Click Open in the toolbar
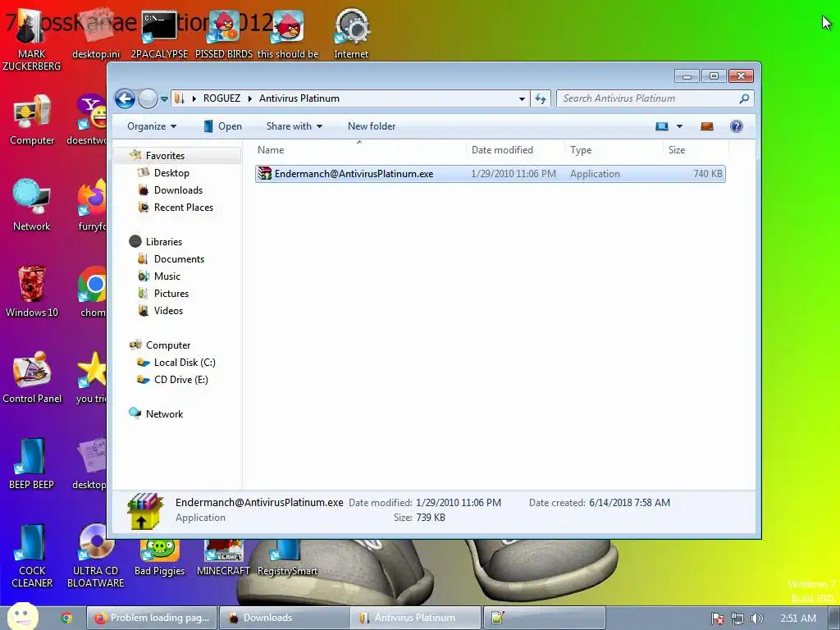This screenshot has width=840, height=630. pos(223,126)
